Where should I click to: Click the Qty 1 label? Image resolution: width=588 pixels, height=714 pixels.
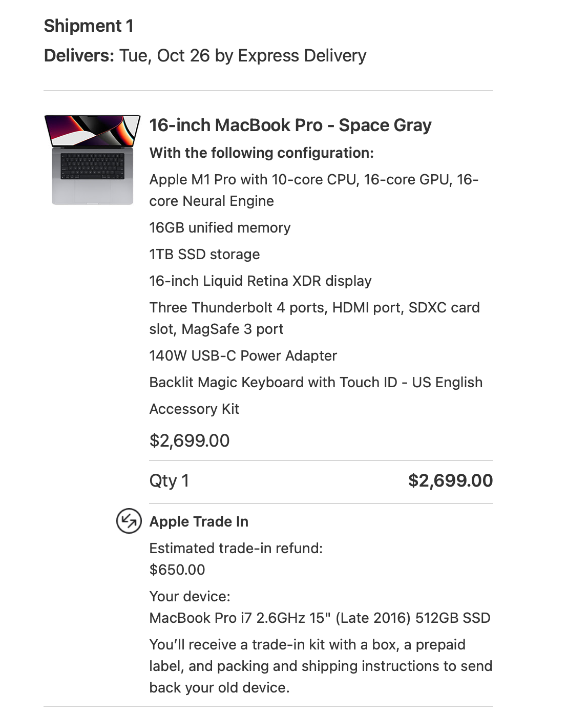click(x=169, y=480)
